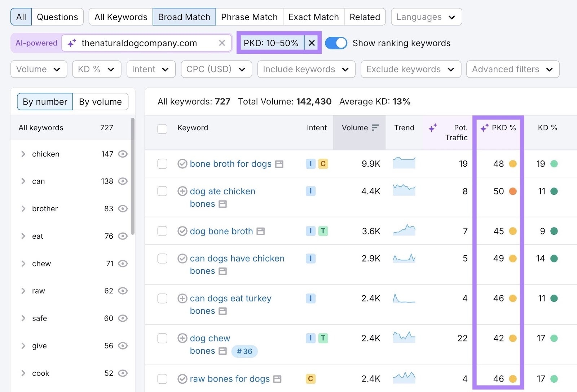The width and height of the screenshot is (577, 392).
Task: Switch to the Exact Match tab
Action: coord(313,17)
